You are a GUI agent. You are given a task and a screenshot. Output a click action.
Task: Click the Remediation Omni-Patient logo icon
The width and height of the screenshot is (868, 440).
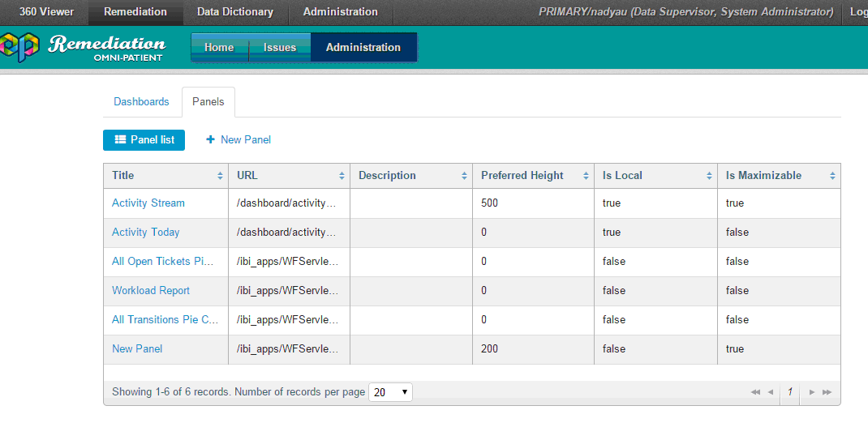tap(18, 47)
